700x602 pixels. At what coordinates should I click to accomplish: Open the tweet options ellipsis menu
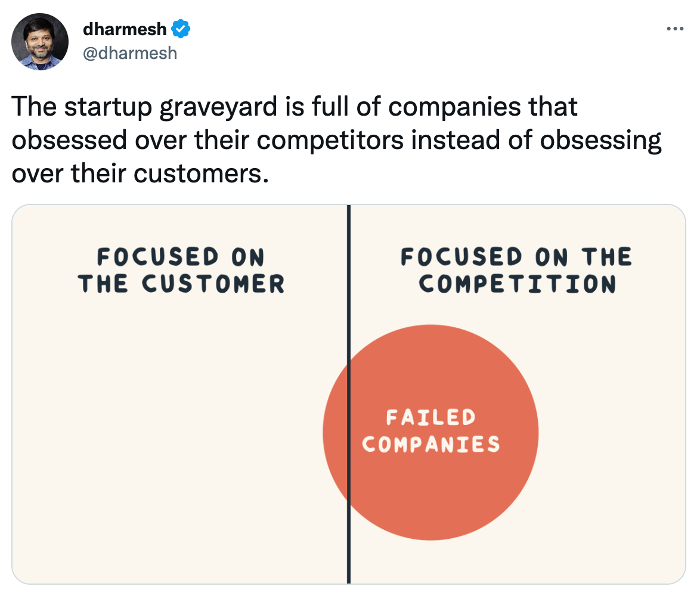(676, 28)
